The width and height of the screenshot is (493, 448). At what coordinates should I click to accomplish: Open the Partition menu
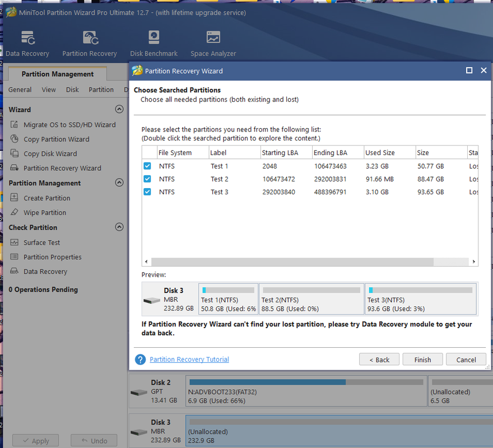coord(101,90)
